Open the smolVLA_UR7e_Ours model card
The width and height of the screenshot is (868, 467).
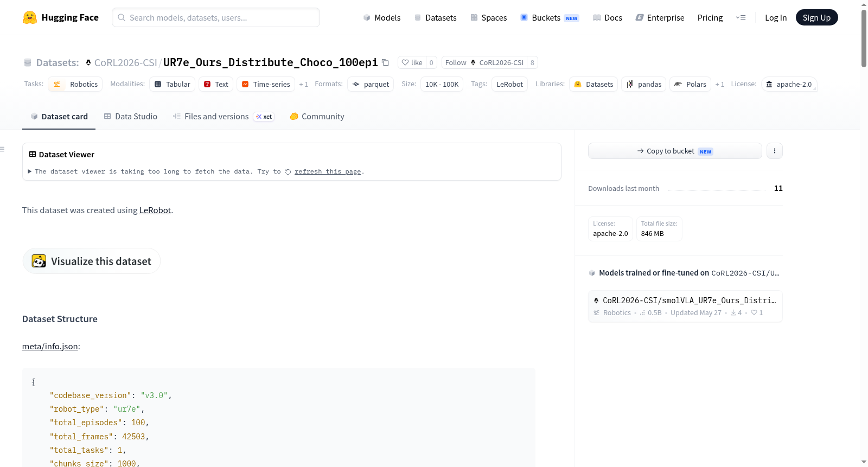point(685,306)
